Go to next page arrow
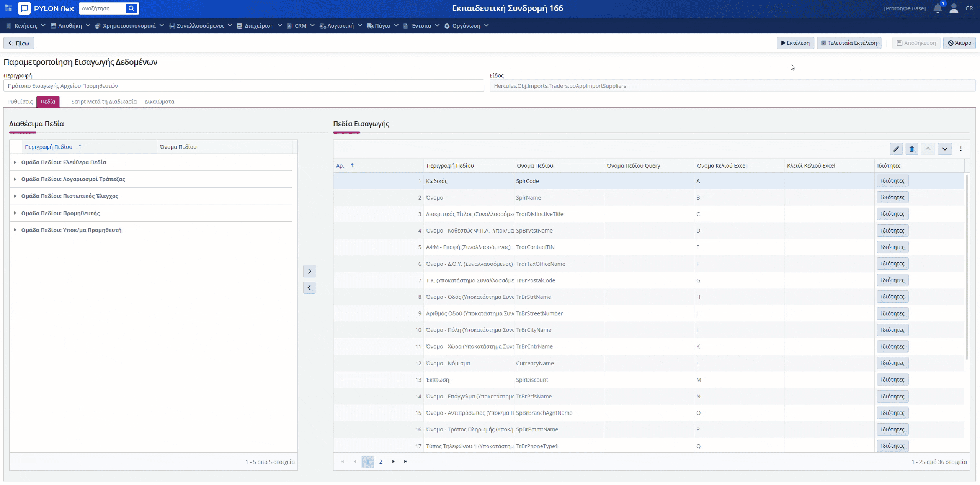The height and width of the screenshot is (485, 980). tap(393, 462)
